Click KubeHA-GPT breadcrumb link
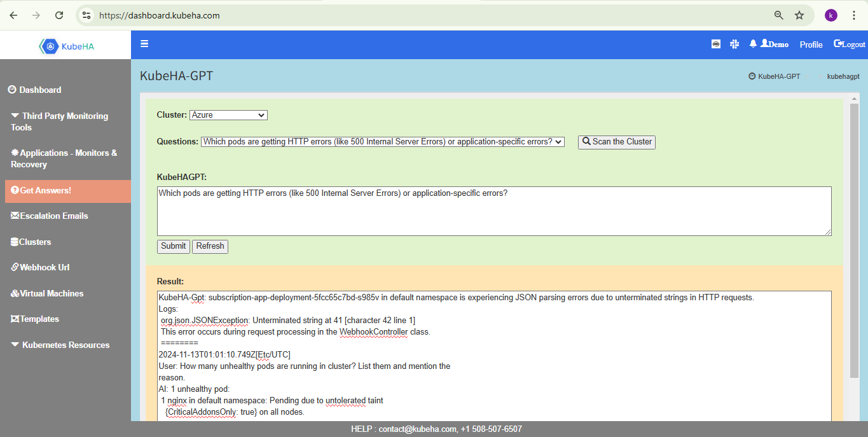868x437 pixels. click(775, 76)
